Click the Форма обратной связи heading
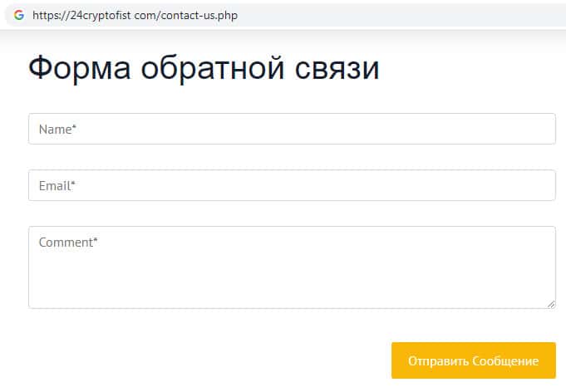Image resolution: width=566 pixels, height=392 pixels. coord(204,68)
